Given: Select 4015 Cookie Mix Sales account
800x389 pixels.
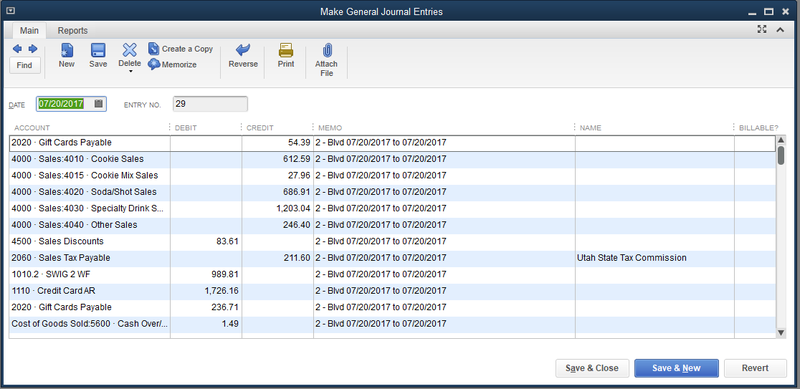Looking at the screenshot, I should 90,176.
